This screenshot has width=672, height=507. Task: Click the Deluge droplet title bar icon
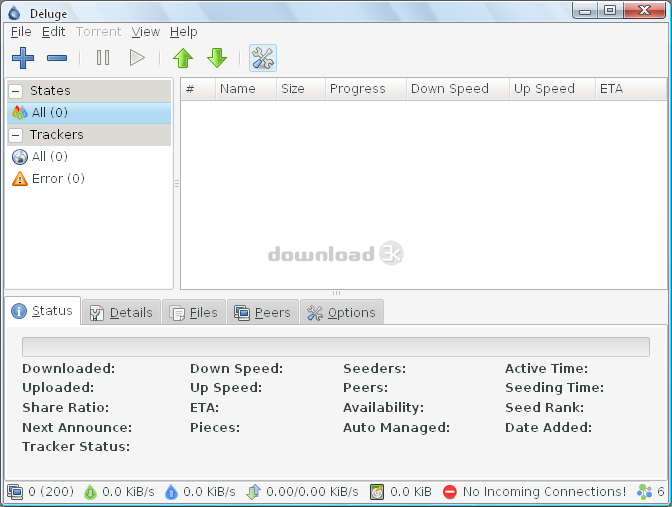pos(14,13)
